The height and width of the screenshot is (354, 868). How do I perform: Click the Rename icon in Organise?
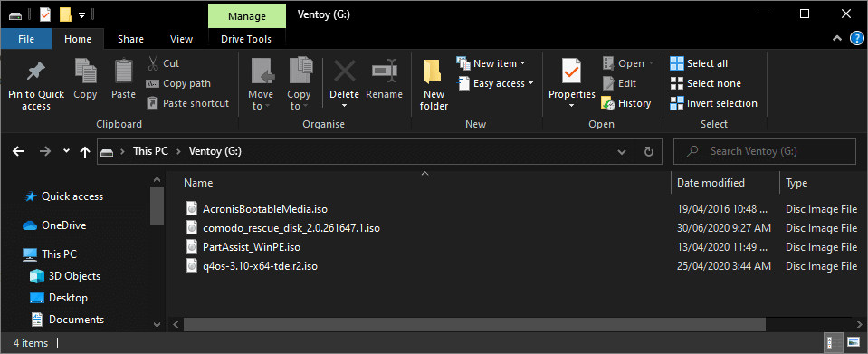(x=384, y=72)
